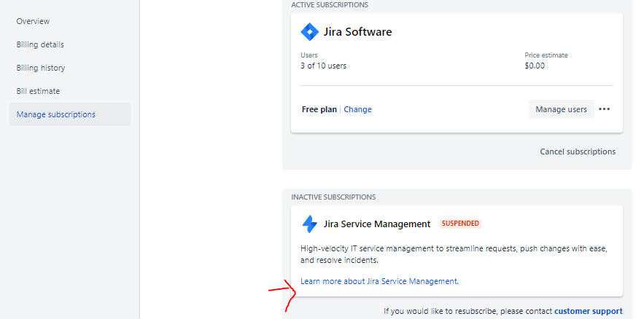This screenshot has height=319, width=644.
Task: Select Manage subscriptions in sidebar
Action: (x=70, y=114)
